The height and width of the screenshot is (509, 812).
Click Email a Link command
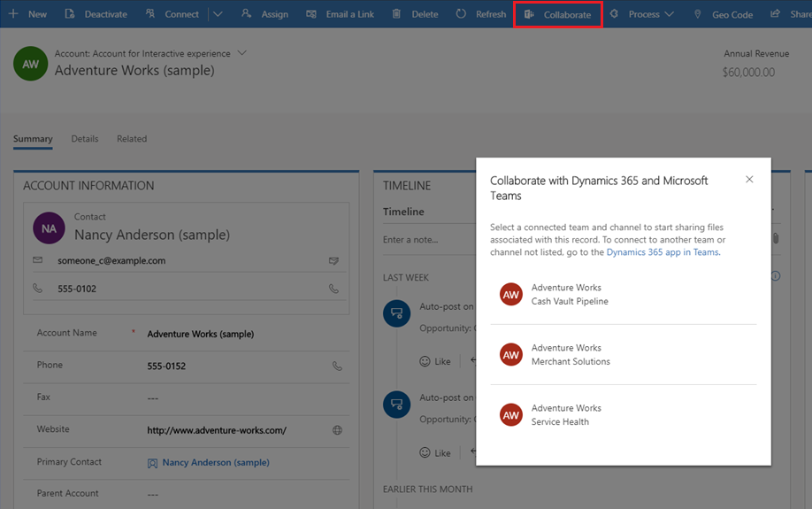[340, 14]
